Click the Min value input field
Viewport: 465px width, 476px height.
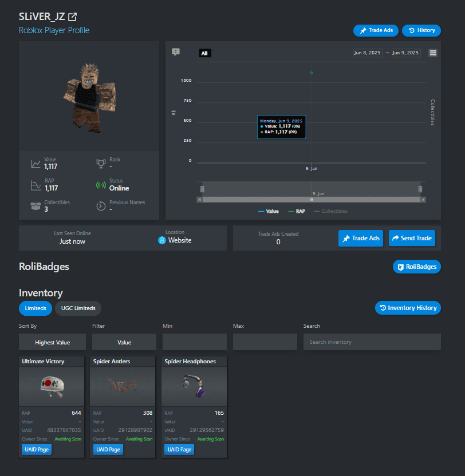pyautogui.click(x=195, y=342)
